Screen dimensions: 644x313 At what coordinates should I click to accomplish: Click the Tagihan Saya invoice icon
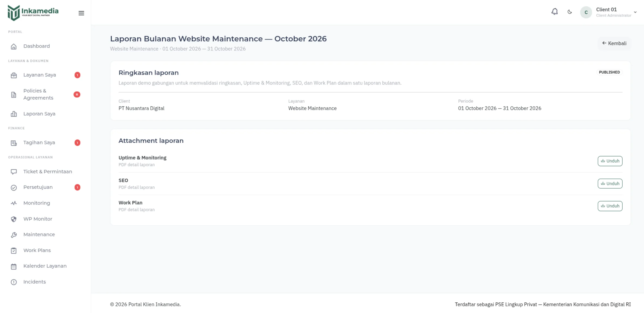(x=14, y=143)
